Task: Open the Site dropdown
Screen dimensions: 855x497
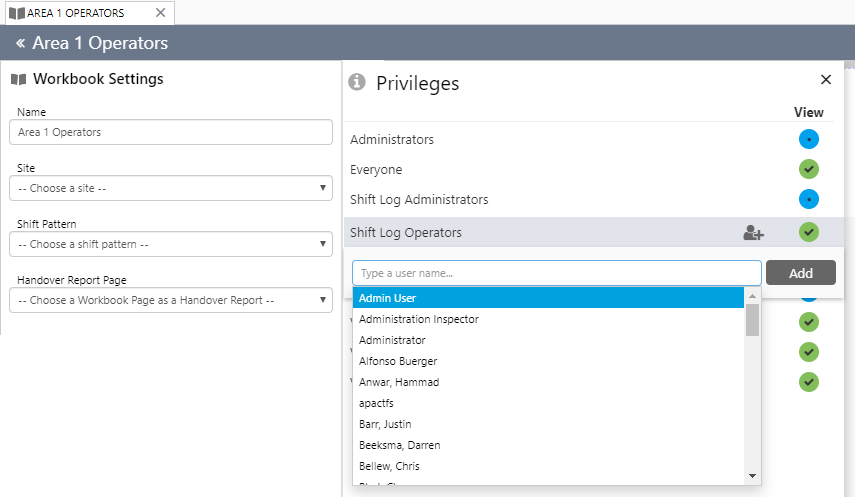Action: (170, 188)
